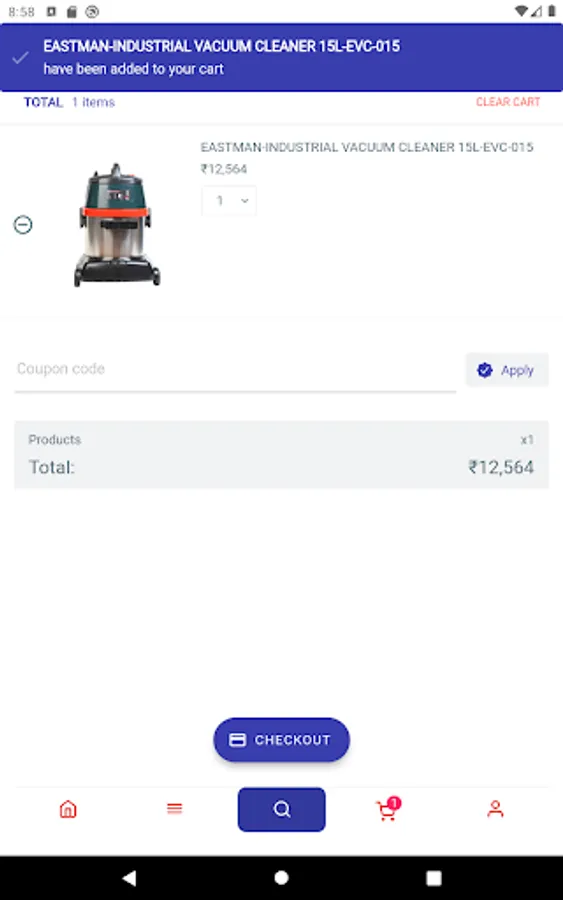Click the Apply coupon button
Image resolution: width=563 pixels, height=900 pixels.
507,370
